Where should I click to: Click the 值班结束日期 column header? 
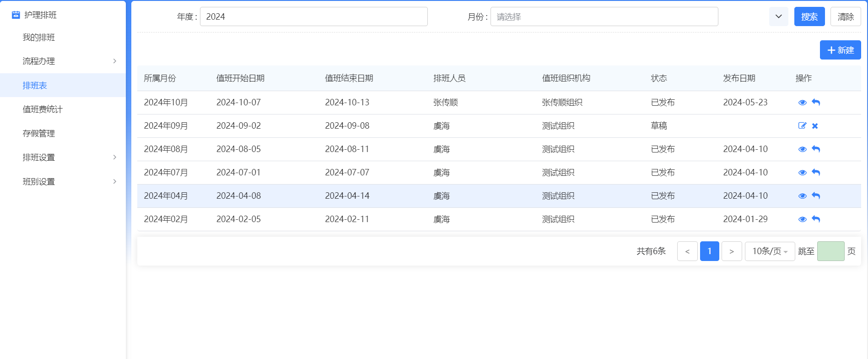349,78
